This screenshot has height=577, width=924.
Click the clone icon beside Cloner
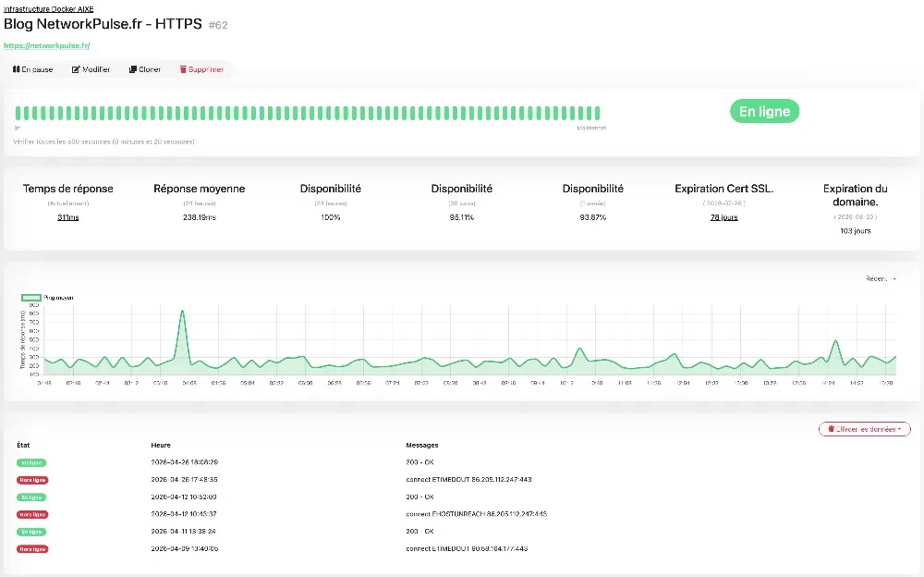coord(132,69)
